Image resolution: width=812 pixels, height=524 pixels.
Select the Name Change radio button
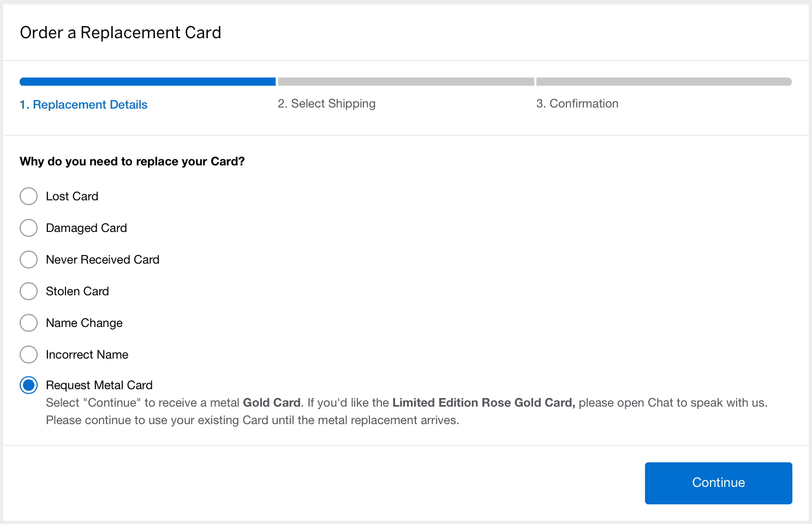28,323
